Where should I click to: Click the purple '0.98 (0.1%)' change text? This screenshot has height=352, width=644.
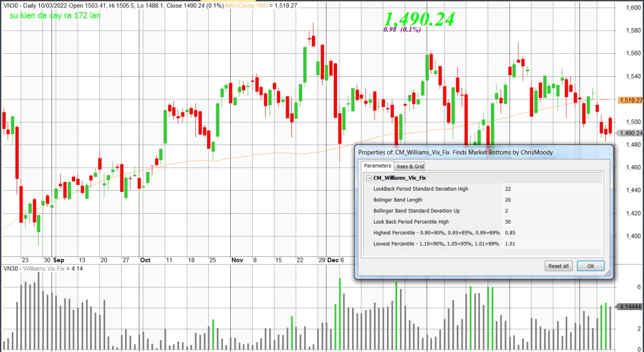[x=401, y=30]
